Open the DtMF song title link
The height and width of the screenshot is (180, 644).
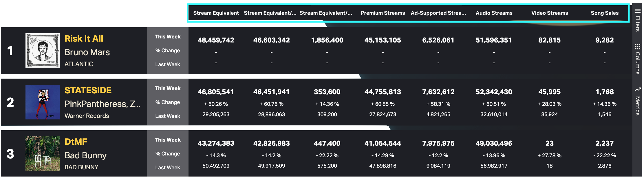pos(76,142)
